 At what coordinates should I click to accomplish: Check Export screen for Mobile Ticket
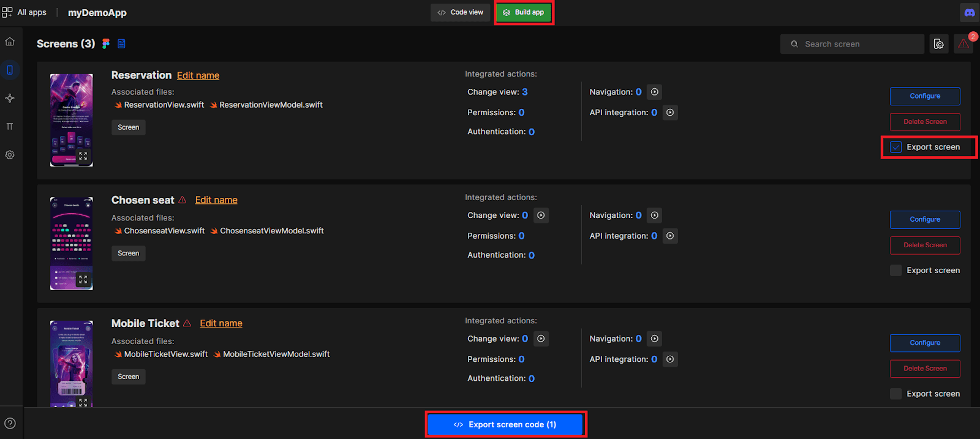coord(896,394)
